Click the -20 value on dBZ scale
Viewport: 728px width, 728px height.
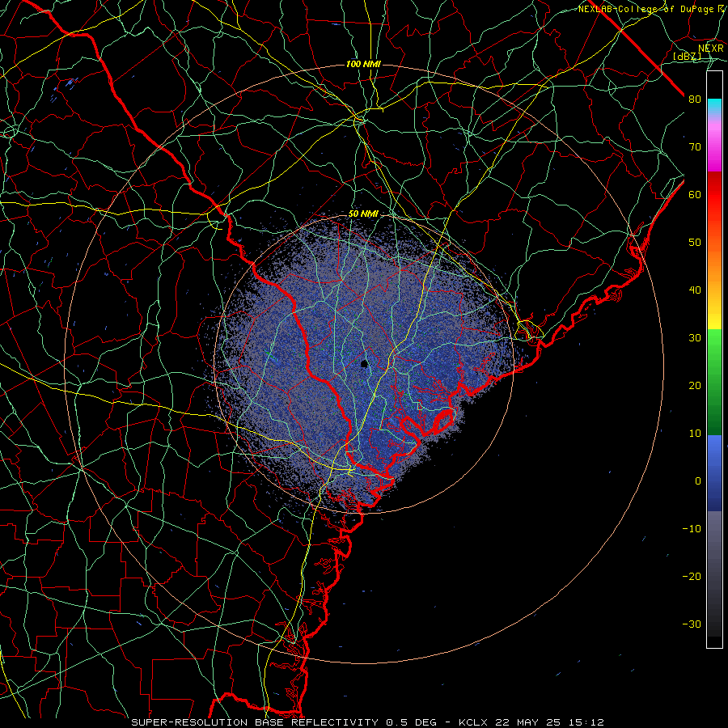(692, 576)
